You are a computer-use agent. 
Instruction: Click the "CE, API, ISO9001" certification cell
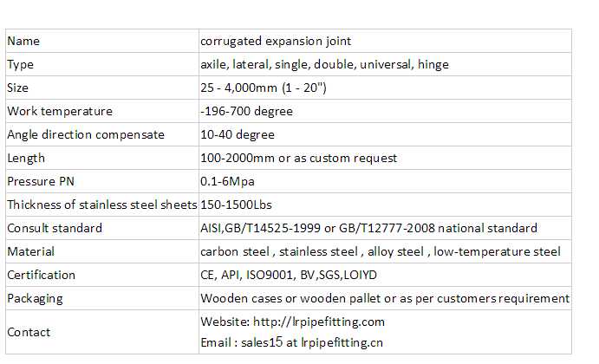pos(289,276)
